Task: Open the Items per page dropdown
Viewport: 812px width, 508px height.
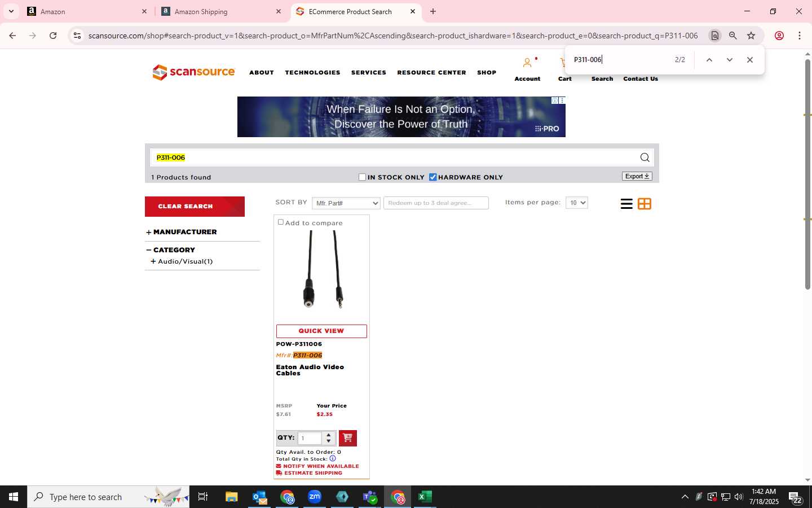Action: [x=576, y=203]
